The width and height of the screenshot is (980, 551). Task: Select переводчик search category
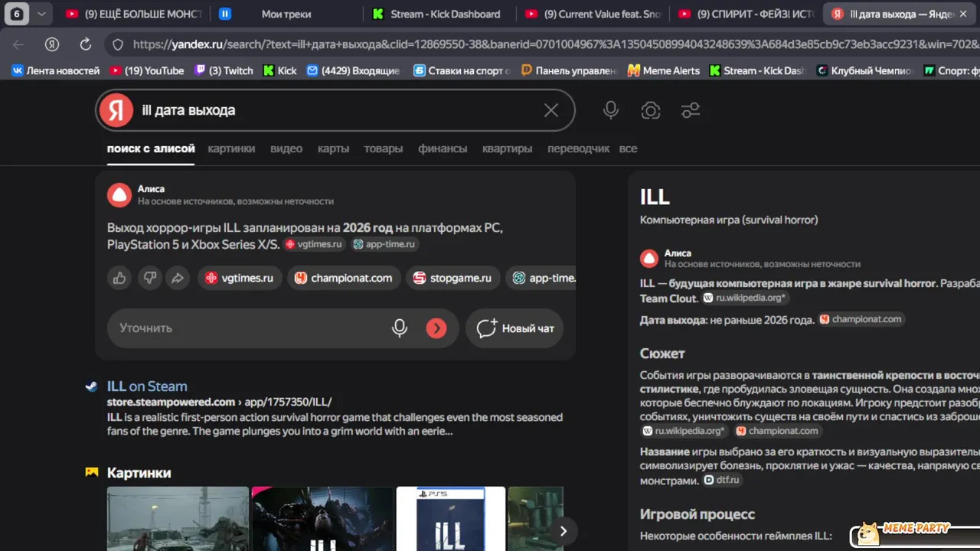coord(578,148)
